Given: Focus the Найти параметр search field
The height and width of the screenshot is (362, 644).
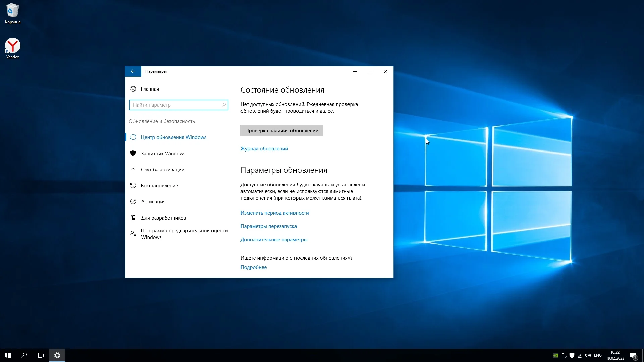Looking at the screenshot, I should point(175,105).
